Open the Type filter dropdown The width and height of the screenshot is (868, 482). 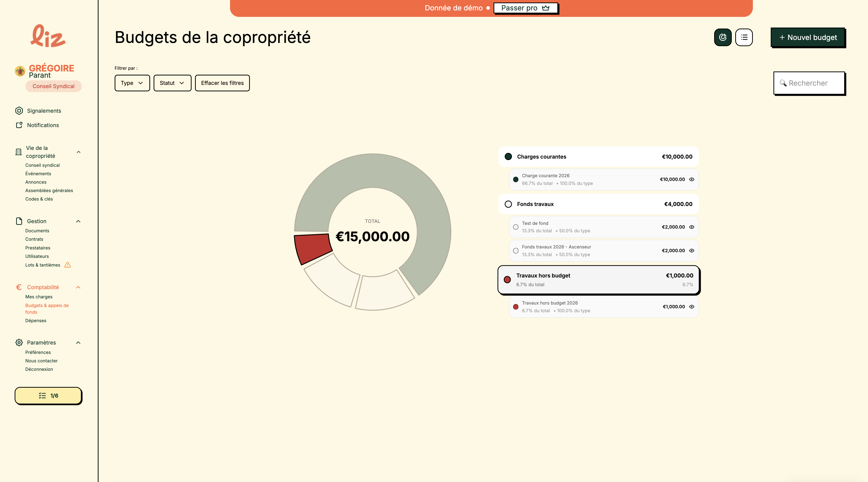click(x=132, y=83)
